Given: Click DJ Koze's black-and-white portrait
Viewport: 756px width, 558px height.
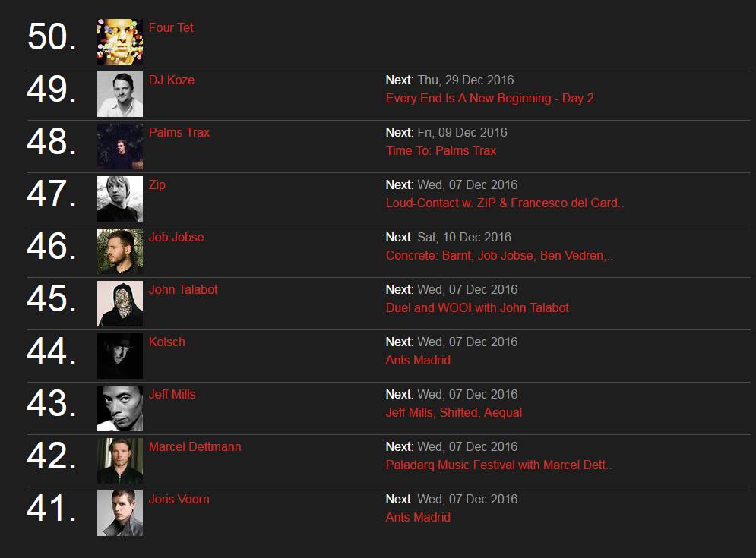Looking at the screenshot, I should [119, 94].
